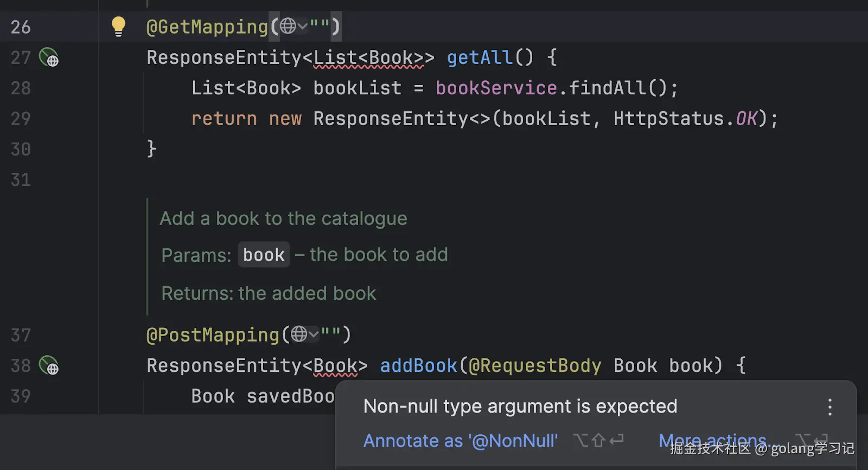The image size is (868, 470).
Task: Place the cursor on the getAll method name
Action: point(480,57)
